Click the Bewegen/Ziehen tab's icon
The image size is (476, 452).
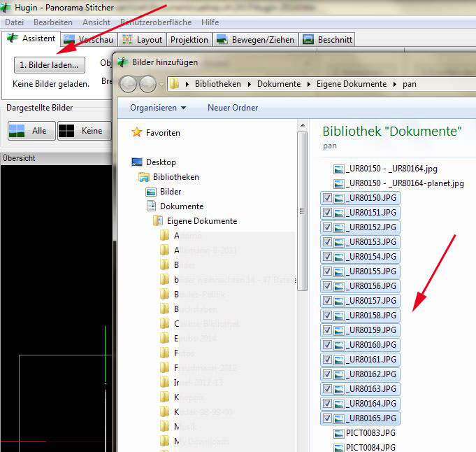pos(222,39)
